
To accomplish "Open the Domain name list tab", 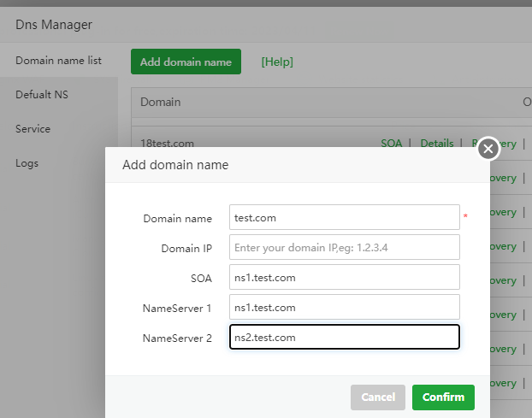I will point(58,61).
